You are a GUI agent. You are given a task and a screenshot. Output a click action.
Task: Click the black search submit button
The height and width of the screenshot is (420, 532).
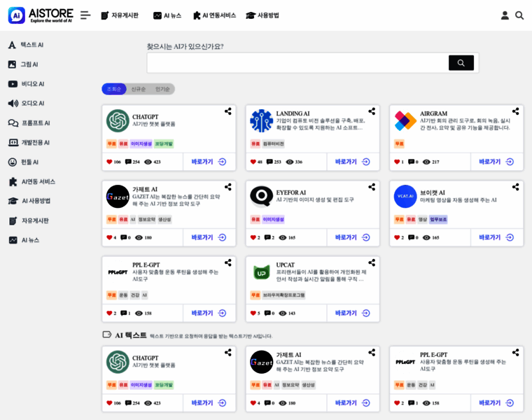[461, 63]
